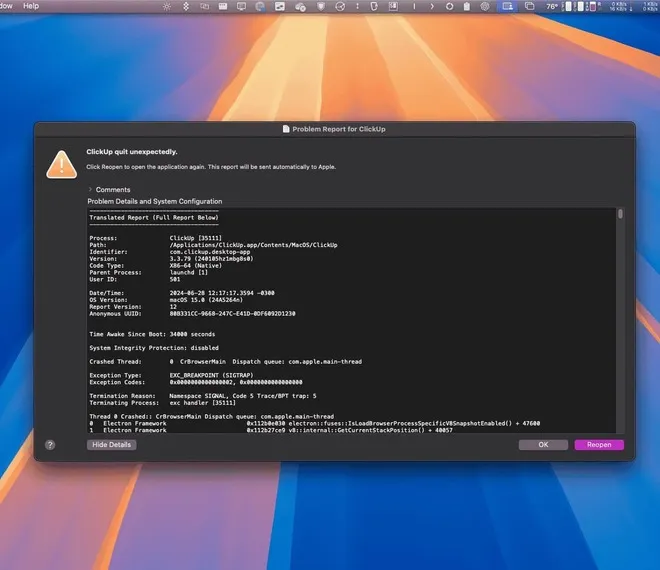Expand the Comments disclosure arrow

[90, 189]
